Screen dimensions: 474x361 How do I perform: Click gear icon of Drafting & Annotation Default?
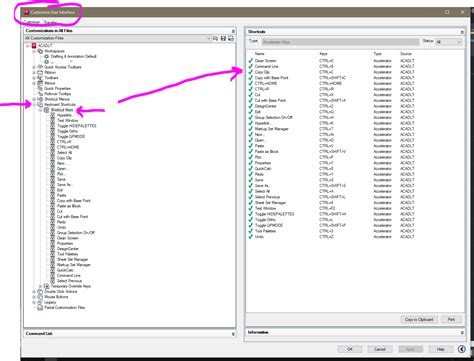point(46,56)
